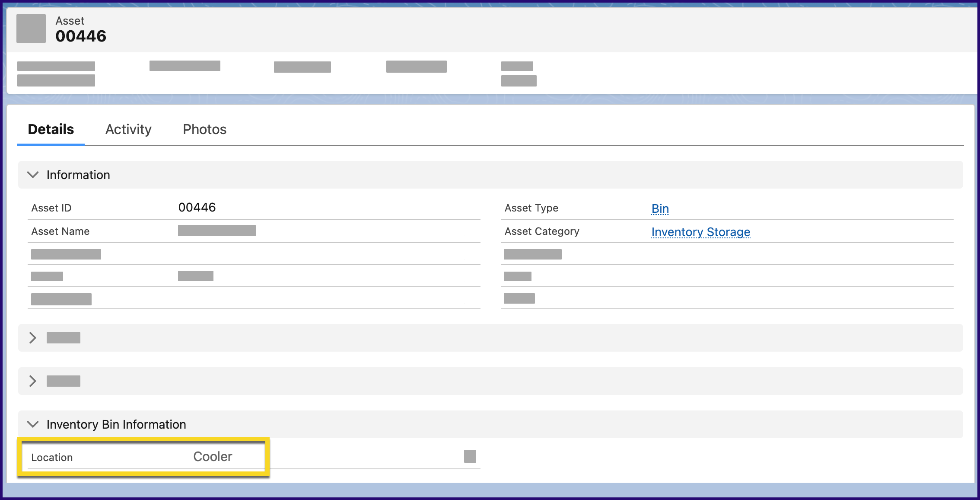Click the 00446 record title in header
This screenshot has height=500, width=980.
[x=81, y=36]
